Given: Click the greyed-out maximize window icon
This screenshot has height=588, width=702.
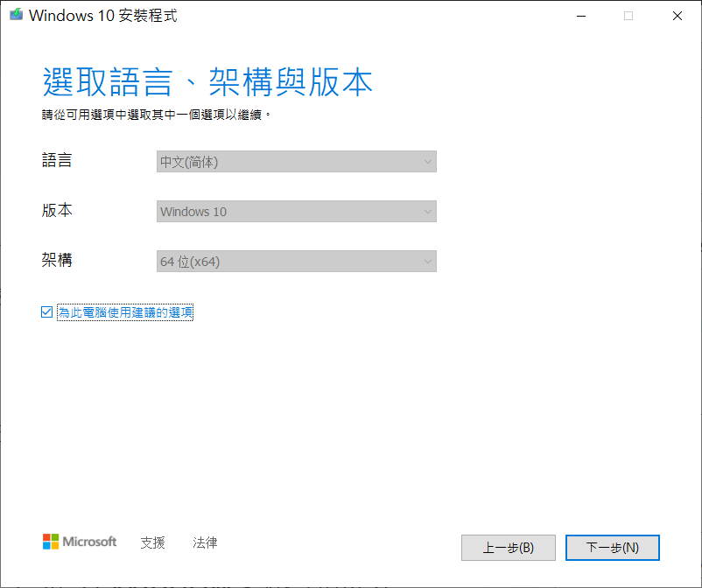Looking at the screenshot, I should tap(628, 16).
